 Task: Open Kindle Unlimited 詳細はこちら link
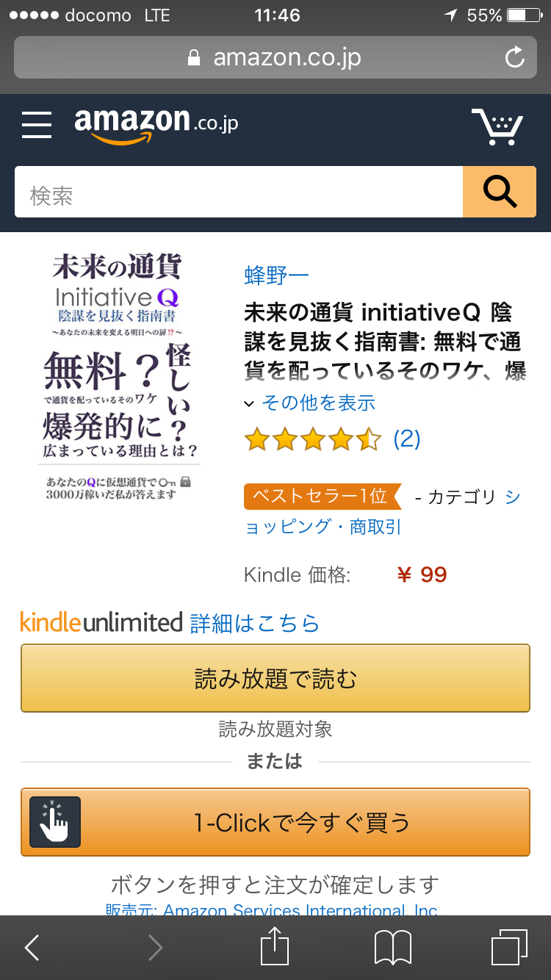[255, 623]
